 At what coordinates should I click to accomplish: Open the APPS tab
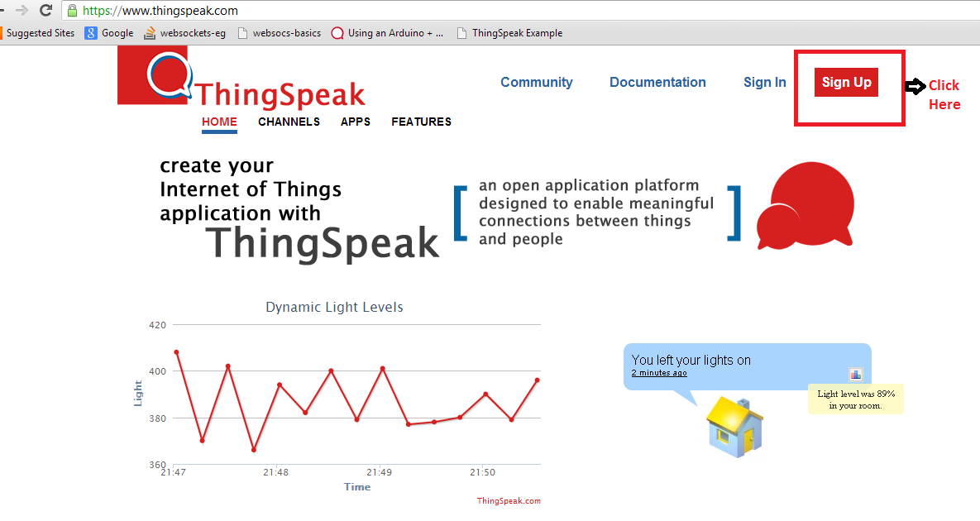[355, 122]
